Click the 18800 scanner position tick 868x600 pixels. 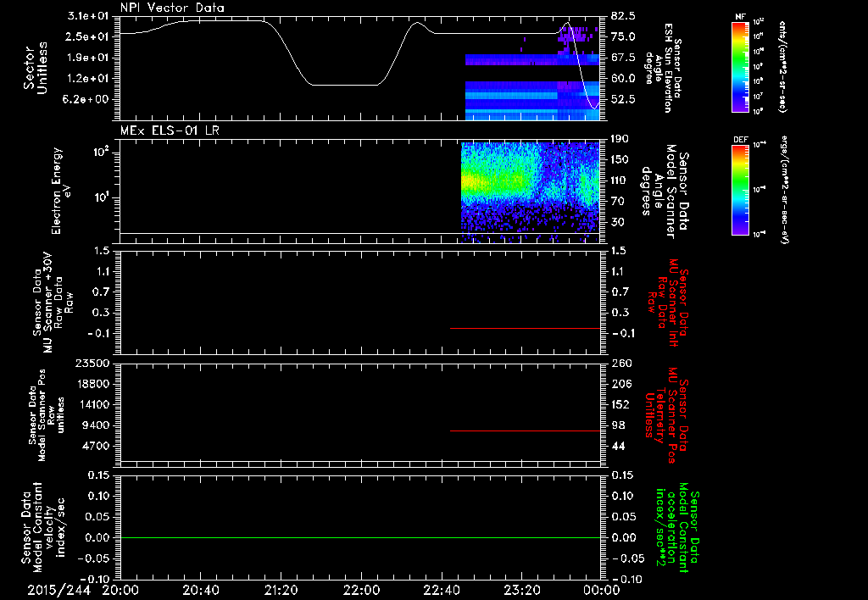point(92,384)
